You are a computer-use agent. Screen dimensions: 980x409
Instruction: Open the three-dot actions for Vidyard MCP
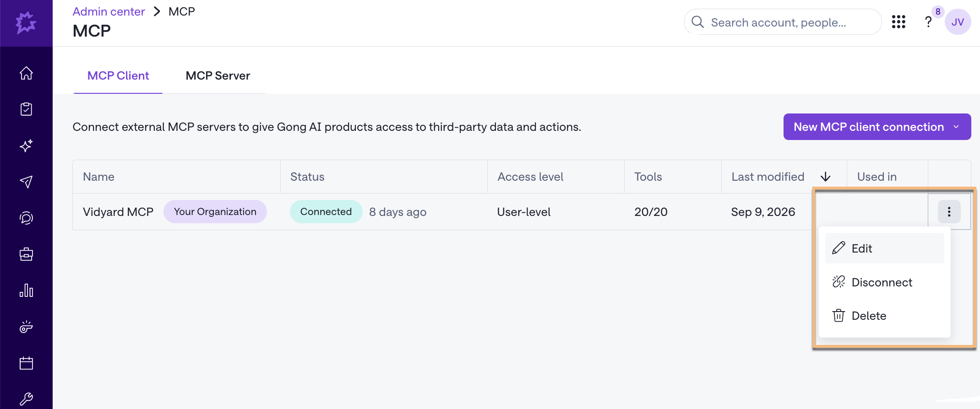point(949,211)
